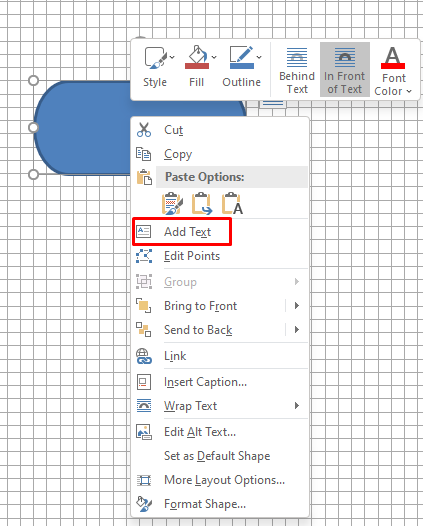Open Format Shape dialog
This screenshot has height=526, width=423.
point(205,504)
